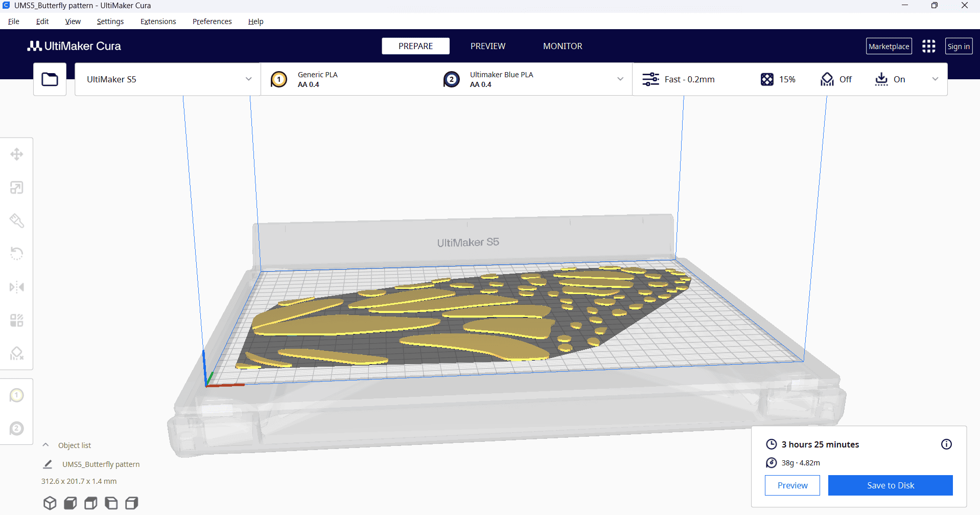Switch to the PREVIEW stage tab
This screenshot has width=980, height=515.
[x=487, y=46]
